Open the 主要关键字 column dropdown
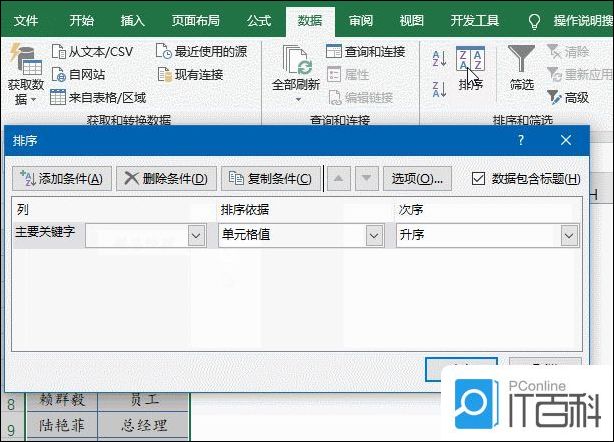 (197, 235)
